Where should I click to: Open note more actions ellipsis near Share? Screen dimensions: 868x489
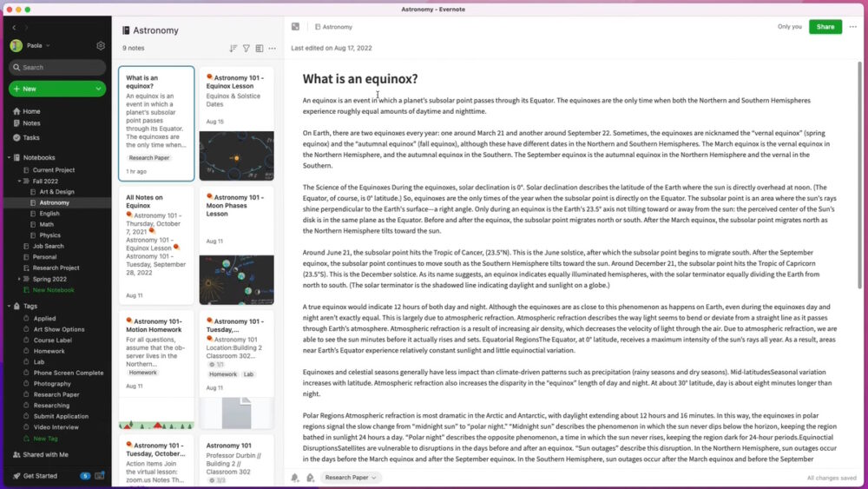point(853,27)
